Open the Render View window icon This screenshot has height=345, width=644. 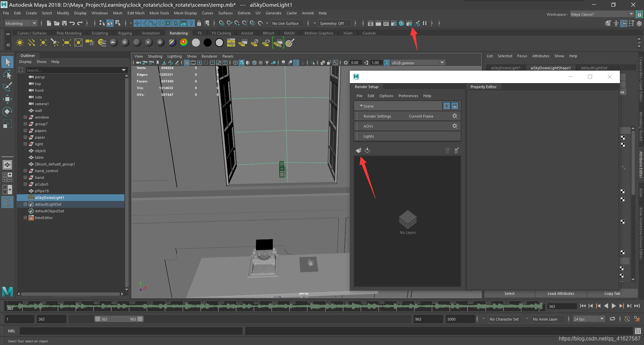pyautogui.click(x=371, y=23)
